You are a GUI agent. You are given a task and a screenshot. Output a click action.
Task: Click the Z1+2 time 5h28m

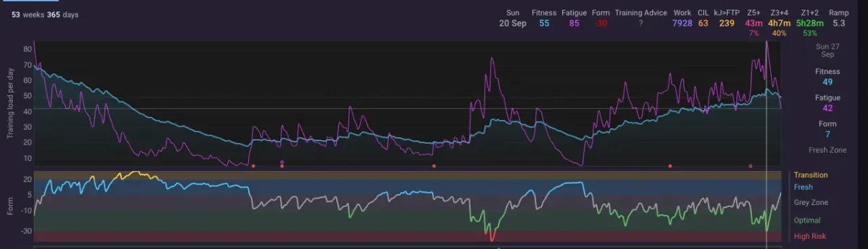click(810, 24)
